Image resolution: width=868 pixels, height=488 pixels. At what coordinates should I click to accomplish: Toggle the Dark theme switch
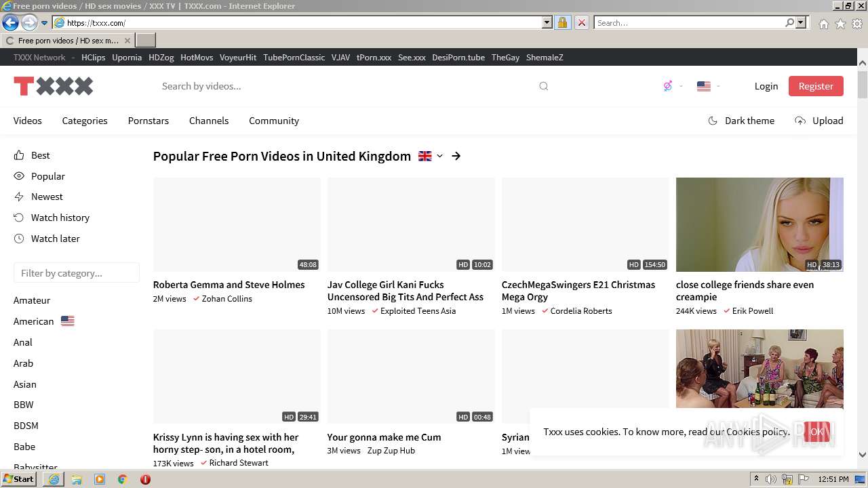pyautogui.click(x=741, y=121)
